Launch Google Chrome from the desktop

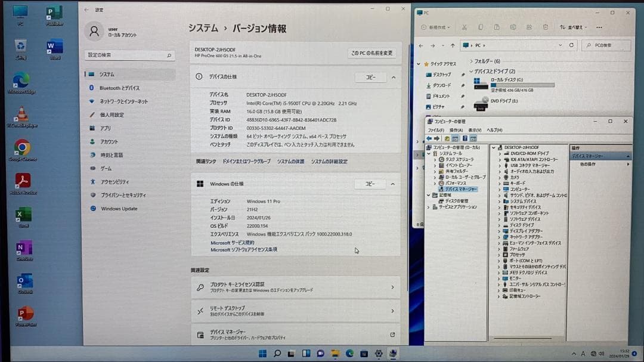point(21,148)
